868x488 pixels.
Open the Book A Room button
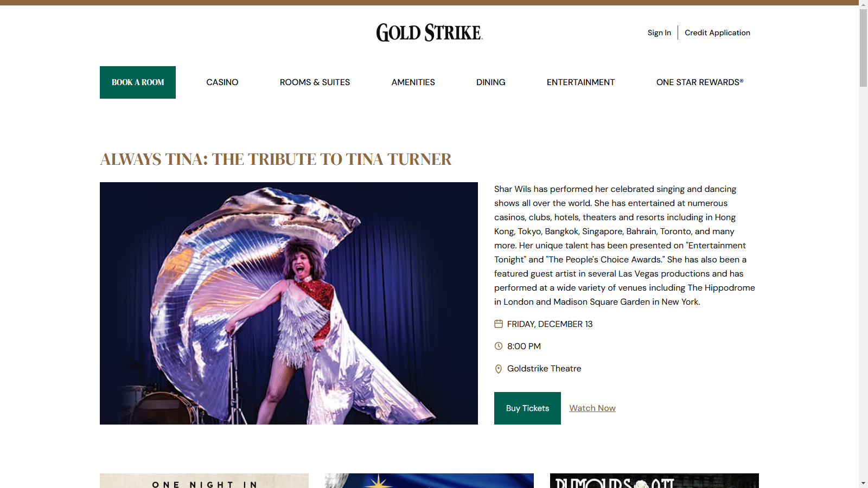[x=138, y=82]
